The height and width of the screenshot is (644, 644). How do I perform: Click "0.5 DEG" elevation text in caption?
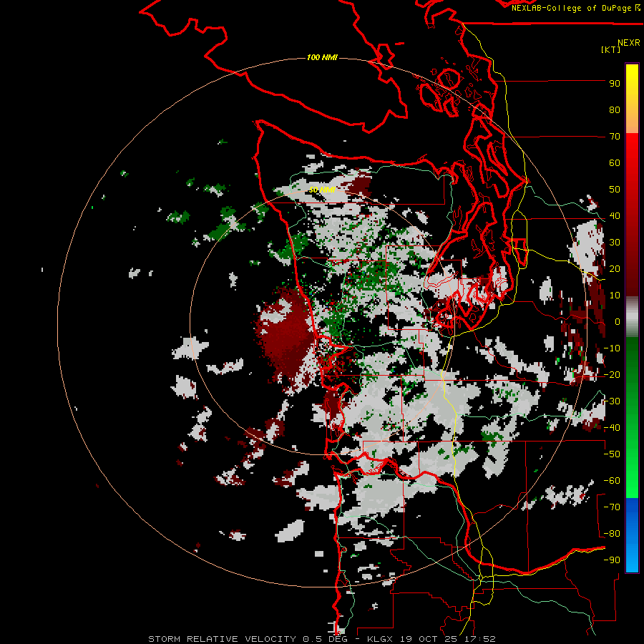click(x=326, y=639)
